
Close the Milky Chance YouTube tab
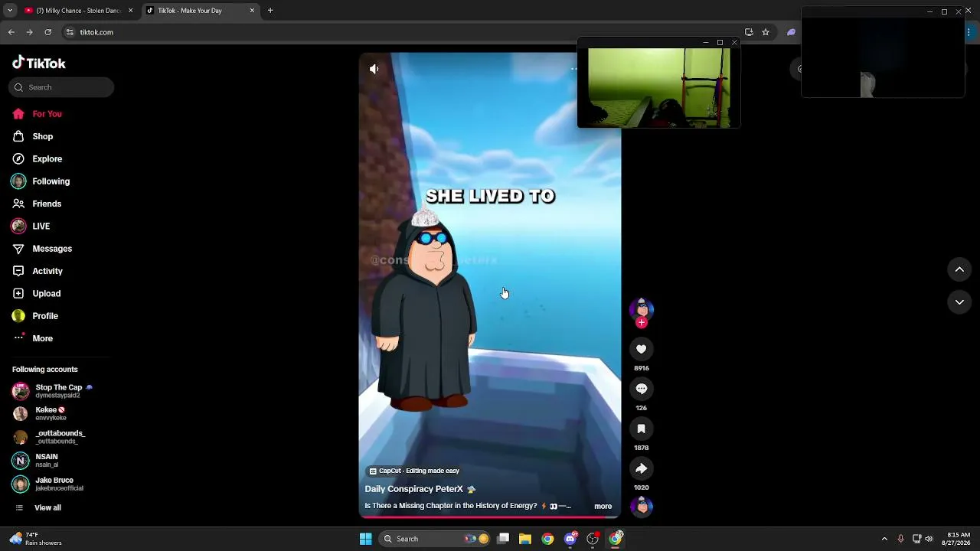click(x=130, y=11)
